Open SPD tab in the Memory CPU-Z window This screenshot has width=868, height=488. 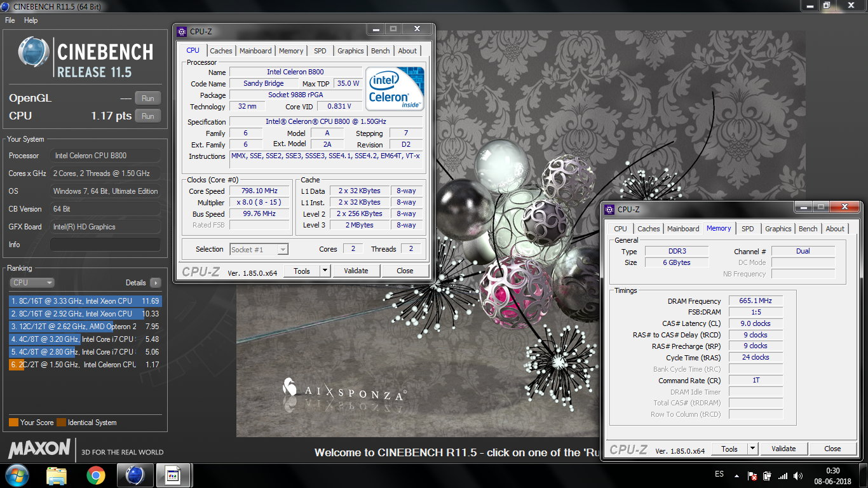748,229
